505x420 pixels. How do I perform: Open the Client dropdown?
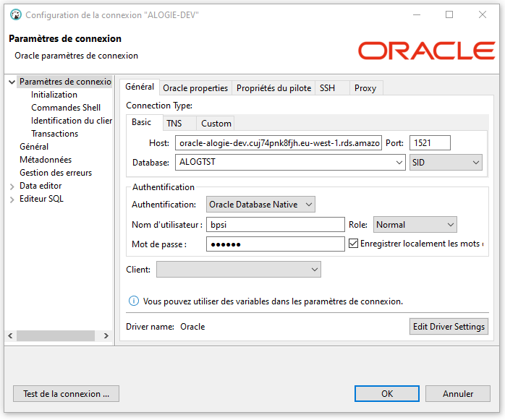click(239, 270)
